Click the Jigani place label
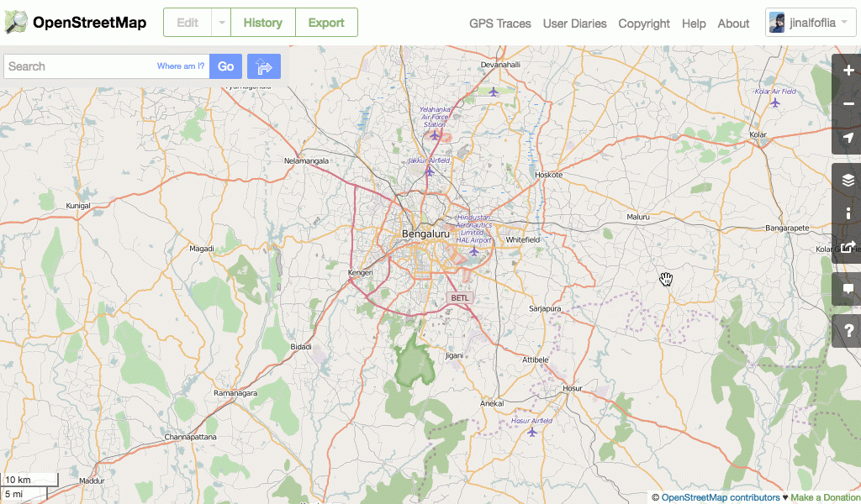 (454, 355)
